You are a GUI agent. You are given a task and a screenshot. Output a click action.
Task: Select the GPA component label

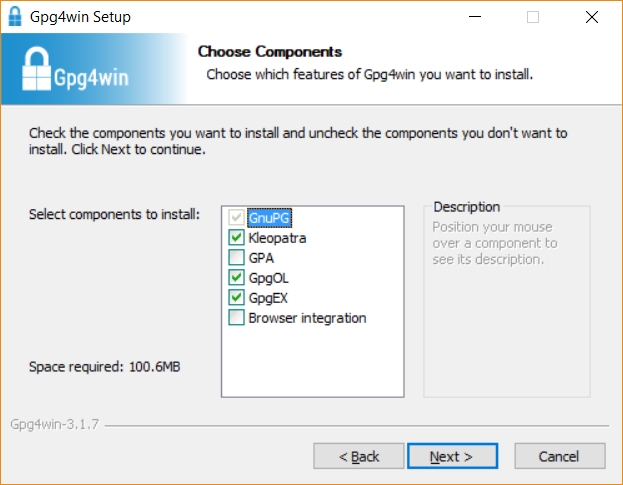[x=261, y=258]
